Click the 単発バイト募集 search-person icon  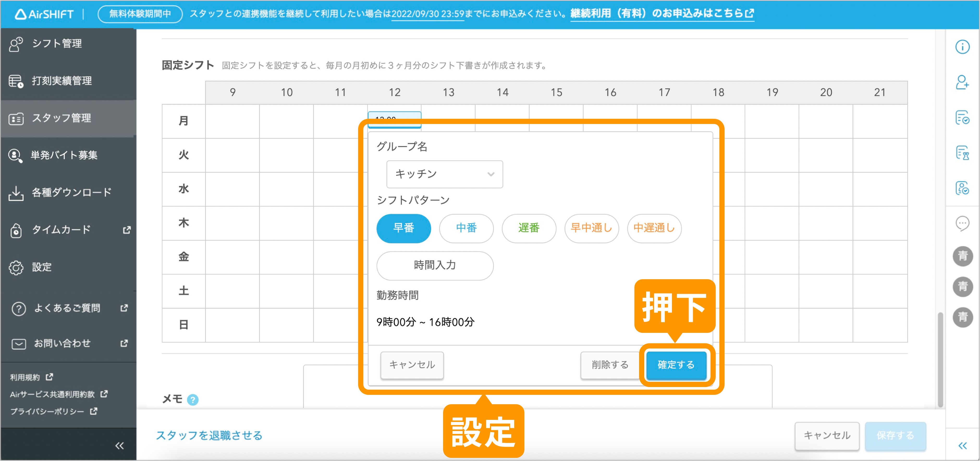(15, 155)
